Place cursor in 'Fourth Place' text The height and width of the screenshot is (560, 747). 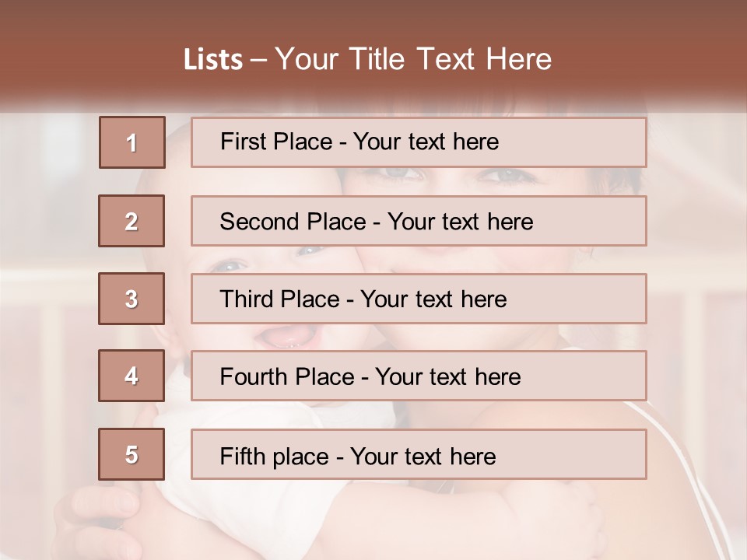[370, 377]
